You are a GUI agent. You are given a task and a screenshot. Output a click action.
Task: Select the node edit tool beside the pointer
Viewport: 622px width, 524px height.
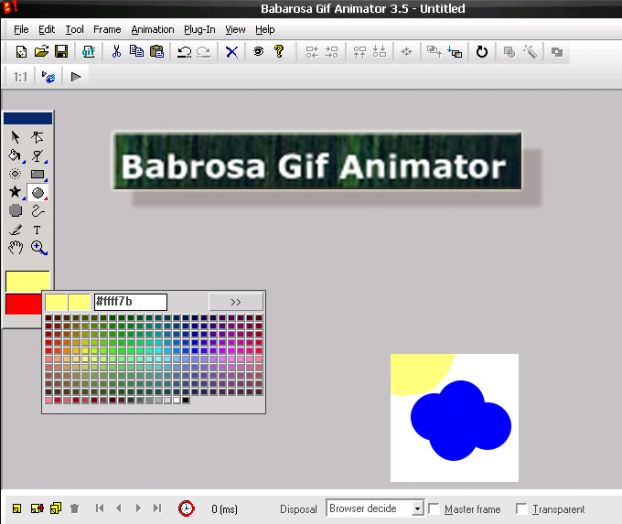click(37, 137)
